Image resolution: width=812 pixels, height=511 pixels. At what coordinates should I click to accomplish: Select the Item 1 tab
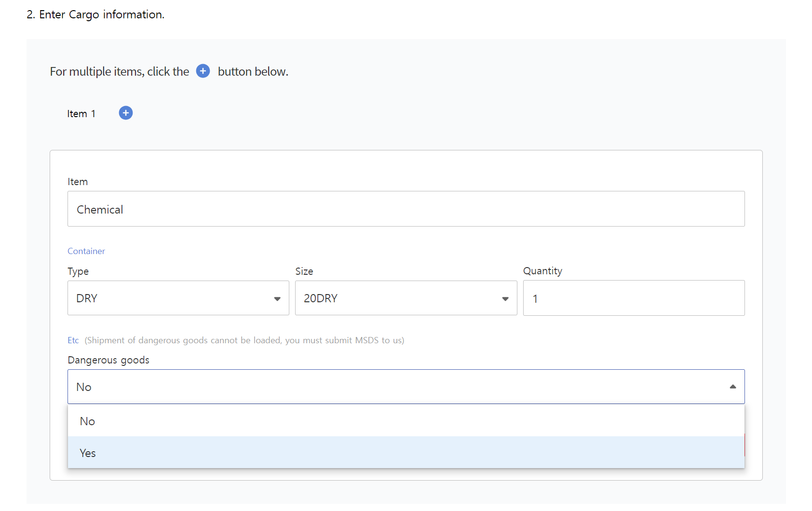coord(81,114)
